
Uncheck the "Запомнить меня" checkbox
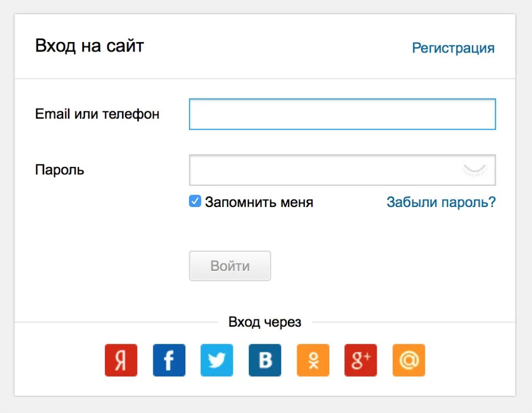[195, 201]
